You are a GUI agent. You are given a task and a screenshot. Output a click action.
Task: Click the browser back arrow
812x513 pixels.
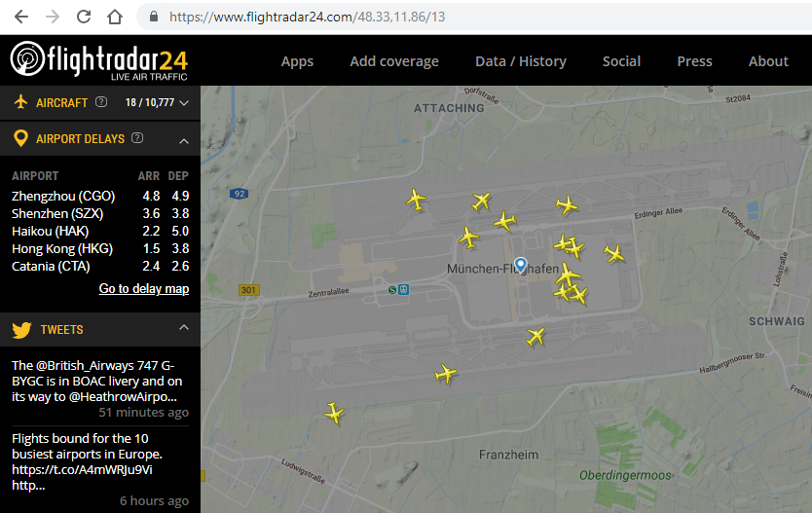[x=21, y=17]
